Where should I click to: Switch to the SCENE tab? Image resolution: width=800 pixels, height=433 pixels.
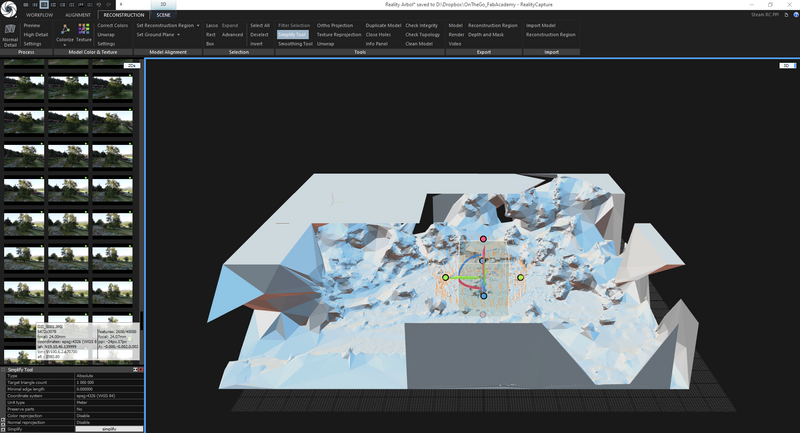tap(163, 15)
